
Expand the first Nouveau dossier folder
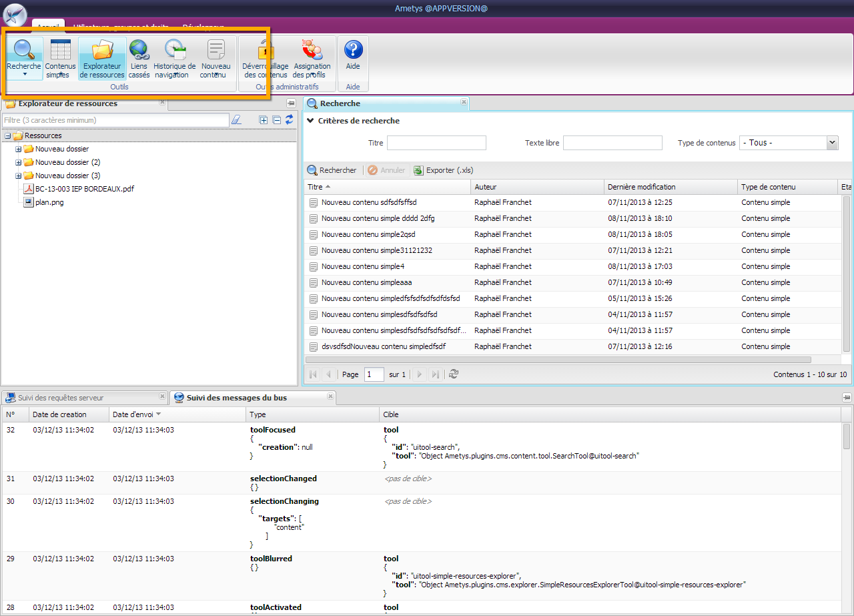[x=19, y=149]
